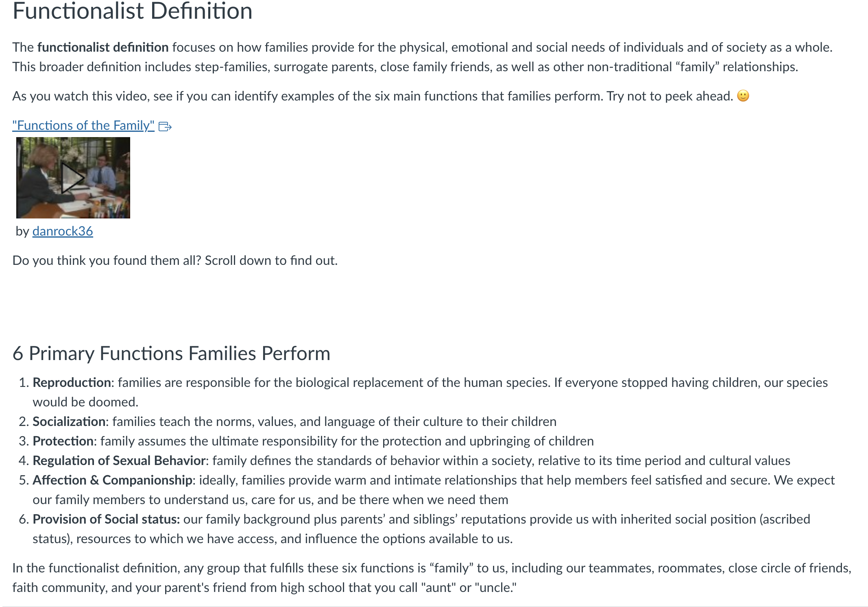Click the smiley face emoji
The height and width of the screenshot is (607, 868).
click(743, 96)
